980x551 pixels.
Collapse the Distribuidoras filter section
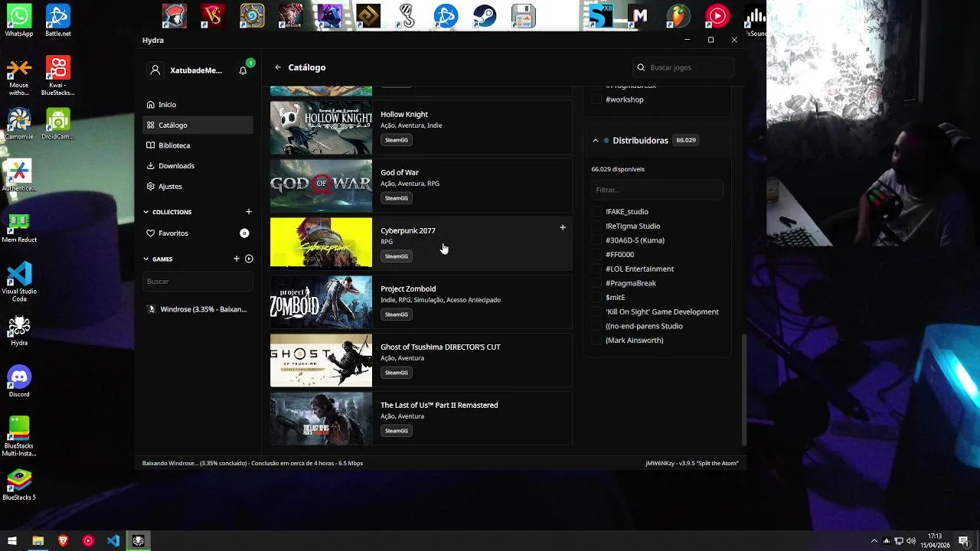(595, 141)
